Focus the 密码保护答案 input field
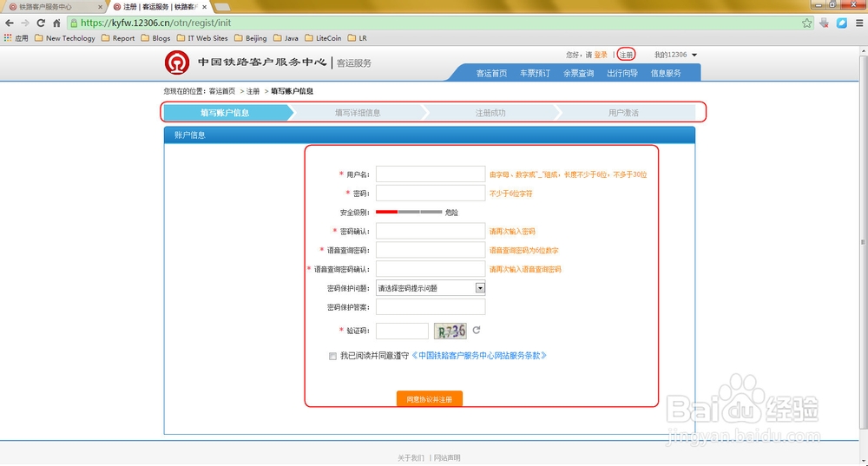The width and height of the screenshot is (868, 466). point(431,306)
